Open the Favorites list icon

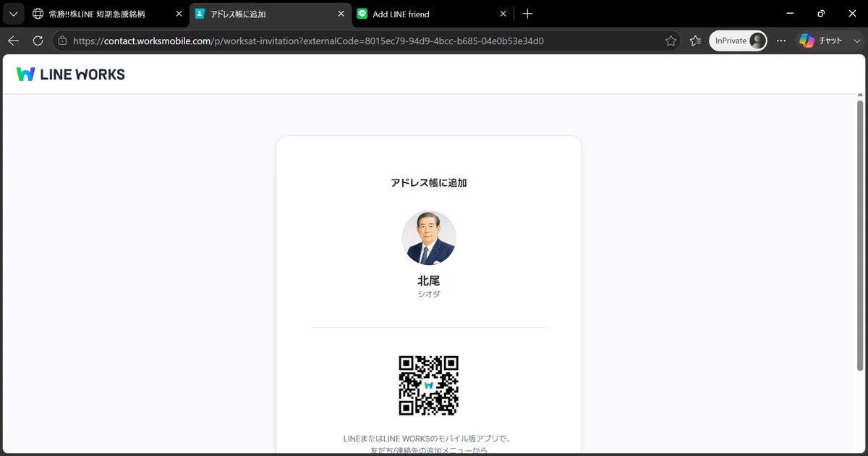click(695, 41)
